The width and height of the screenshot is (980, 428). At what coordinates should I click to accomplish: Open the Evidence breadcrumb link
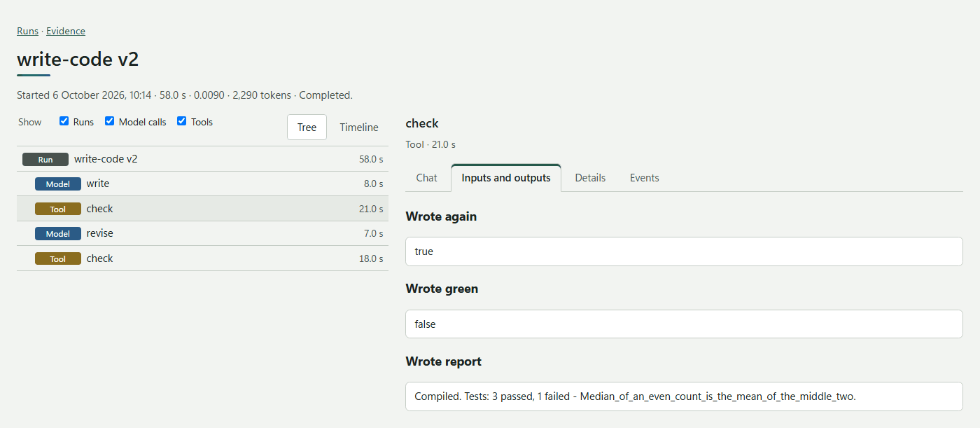click(66, 31)
